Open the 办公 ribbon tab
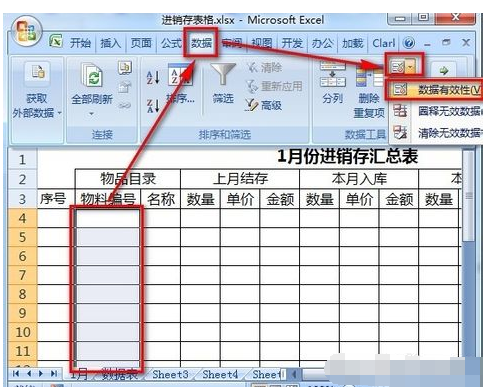Image resolution: width=483 pixels, height=387 pixels. point(322,43)
